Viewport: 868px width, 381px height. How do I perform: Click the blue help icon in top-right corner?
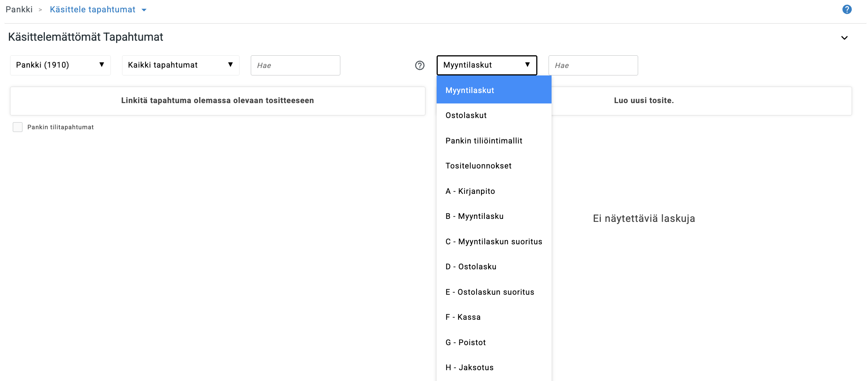[847, 9]
